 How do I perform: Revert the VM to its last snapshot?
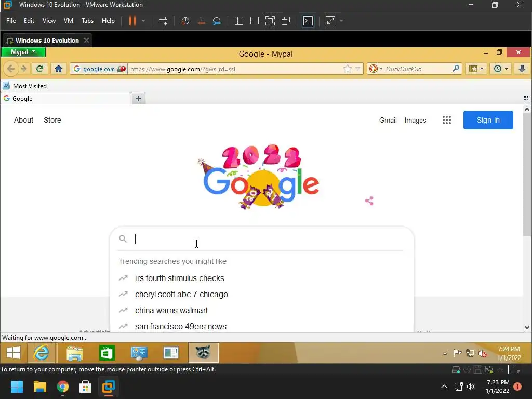201,21
